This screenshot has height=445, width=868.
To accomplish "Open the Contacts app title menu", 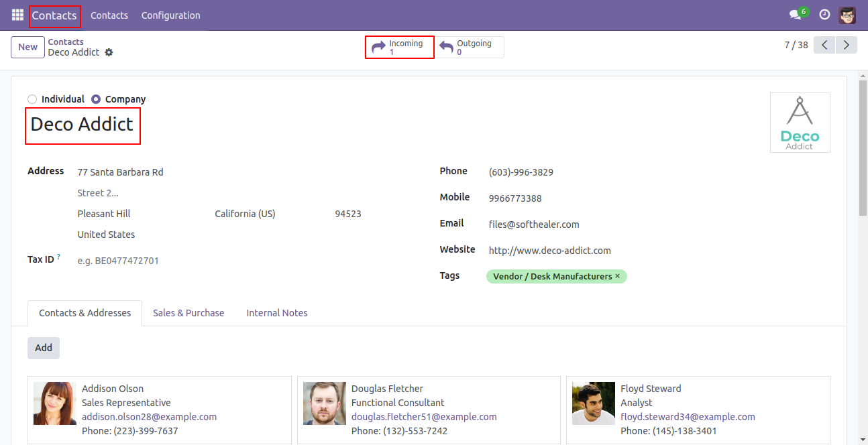I will point(54,15).
